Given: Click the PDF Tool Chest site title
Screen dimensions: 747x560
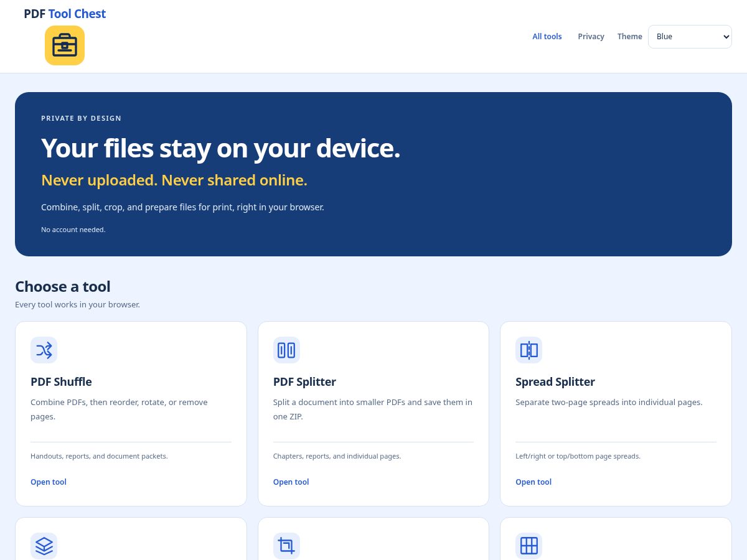Looking at the screenshot, I should point(65,14).
